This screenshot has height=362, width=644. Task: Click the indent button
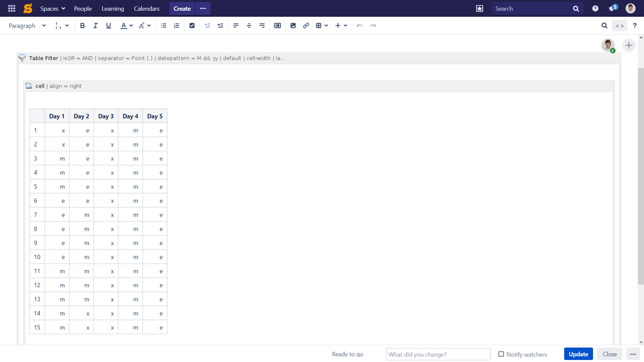pyautogui.click(x=220, y=26)
